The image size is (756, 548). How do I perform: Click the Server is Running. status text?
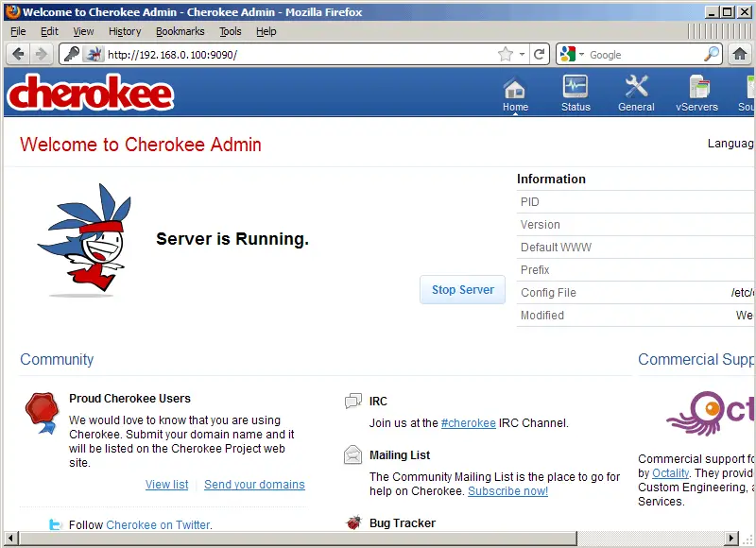coord(232,239)
